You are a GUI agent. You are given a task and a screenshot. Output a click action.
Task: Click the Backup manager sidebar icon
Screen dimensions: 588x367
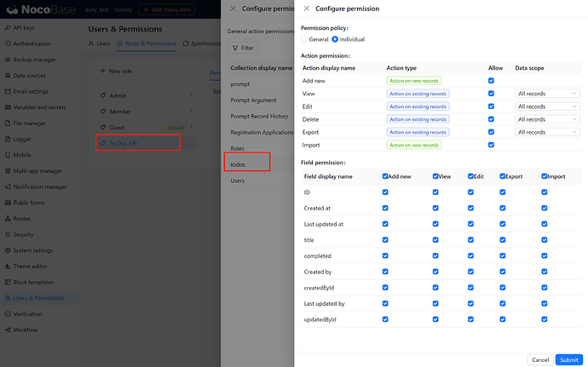coord(8,60)
